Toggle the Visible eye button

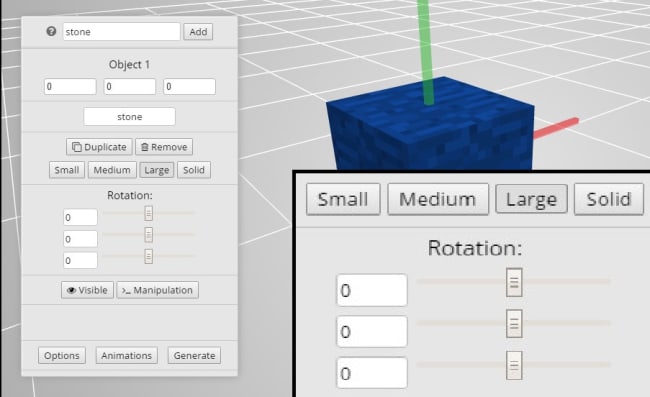[x=87, y=290]
